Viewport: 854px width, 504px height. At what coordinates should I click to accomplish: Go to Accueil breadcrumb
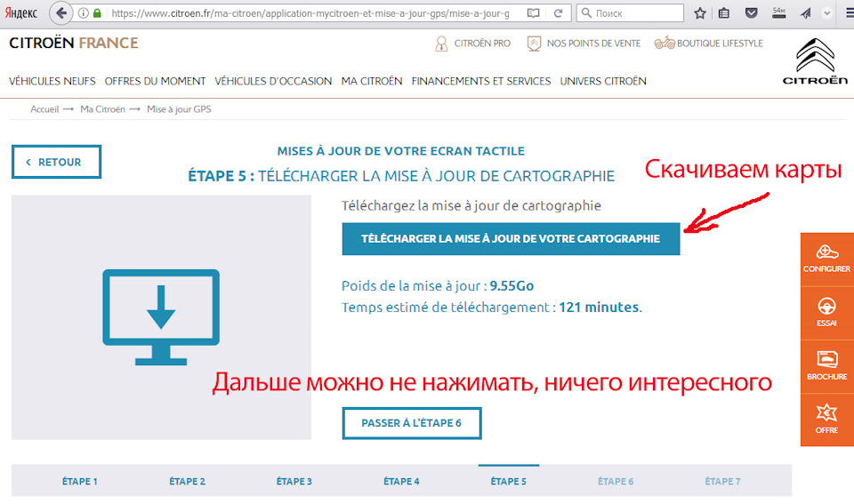(x=44, y=109)
